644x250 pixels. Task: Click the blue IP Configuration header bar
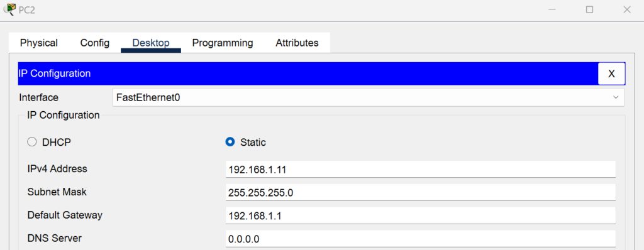click(x=308, y=74)
